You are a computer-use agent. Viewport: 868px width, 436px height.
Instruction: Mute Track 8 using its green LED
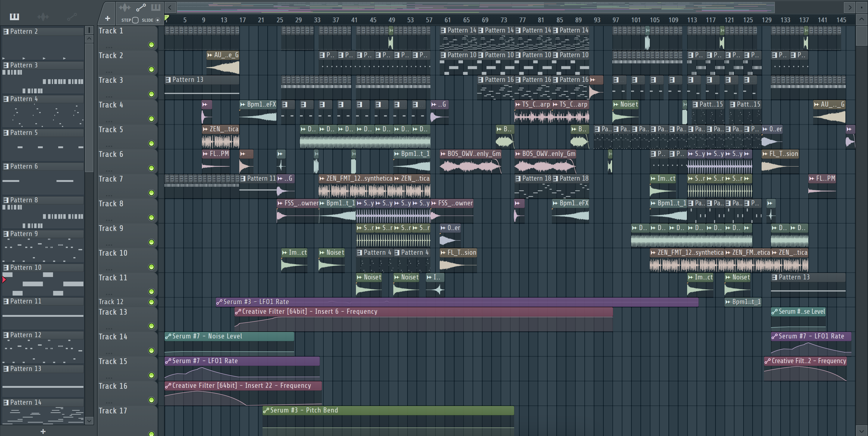(152, 218)
